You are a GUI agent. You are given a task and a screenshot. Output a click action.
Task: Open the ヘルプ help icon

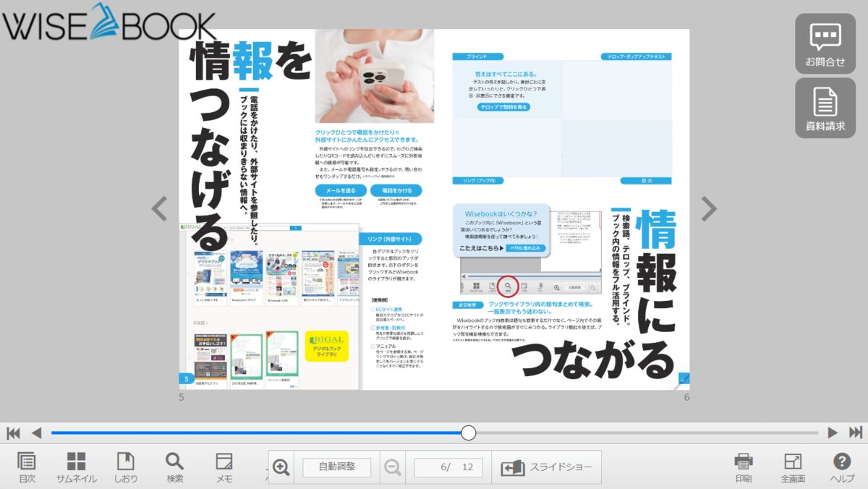pyautogui.click(x=842, y=467)
